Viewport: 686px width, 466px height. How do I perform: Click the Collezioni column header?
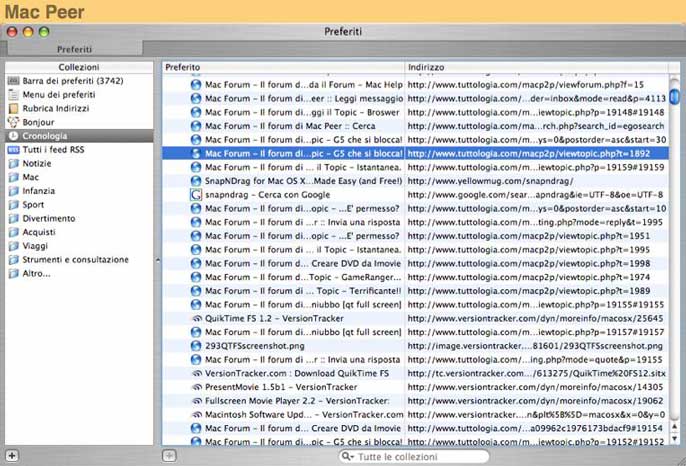pyautogui.click(x=79, y=67)
